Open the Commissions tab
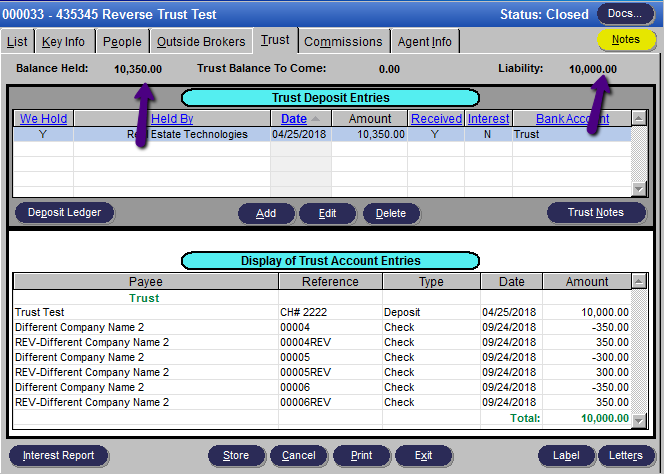 (x=343, y=42)
